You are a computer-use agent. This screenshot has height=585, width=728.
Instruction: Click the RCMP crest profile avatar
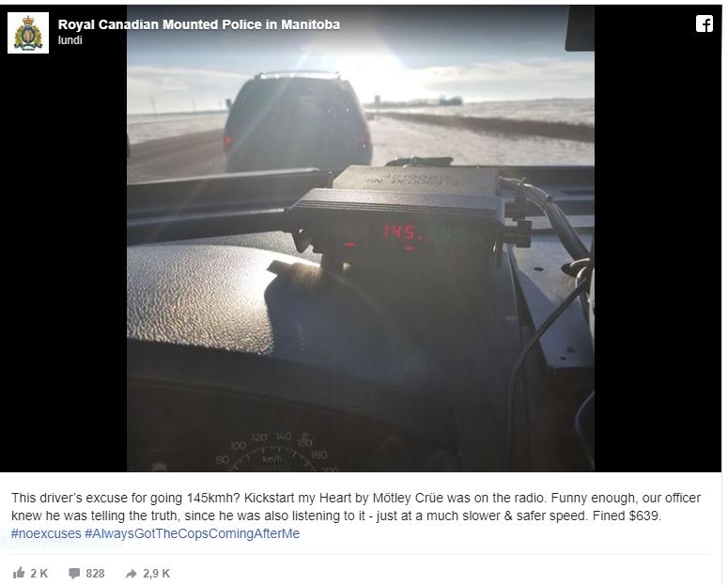click(x=28, y=33)
